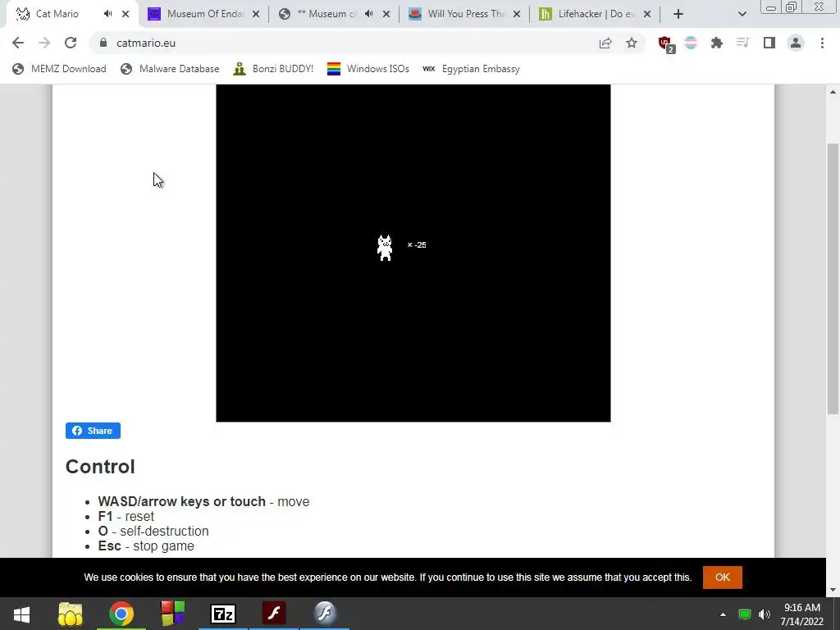Toggle the browser side panel
The height and width of the screenshot is (630, 840).
tap(769, 43)
